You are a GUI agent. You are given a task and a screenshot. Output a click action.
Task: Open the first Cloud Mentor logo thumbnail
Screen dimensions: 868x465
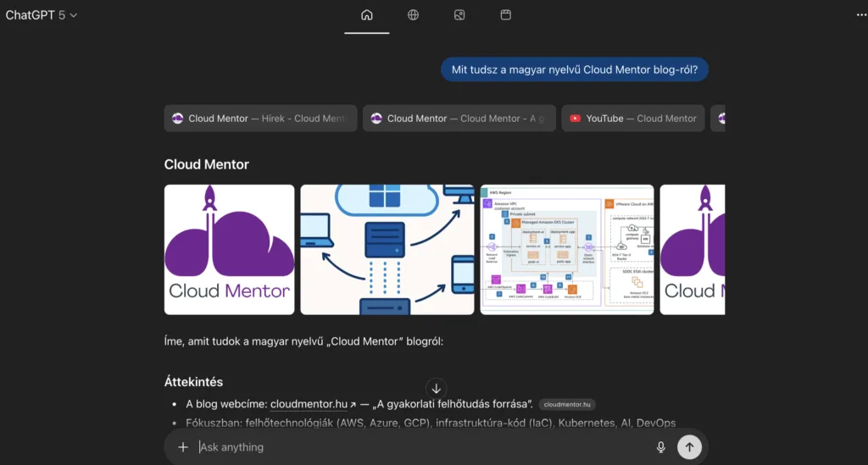point(229,250)
